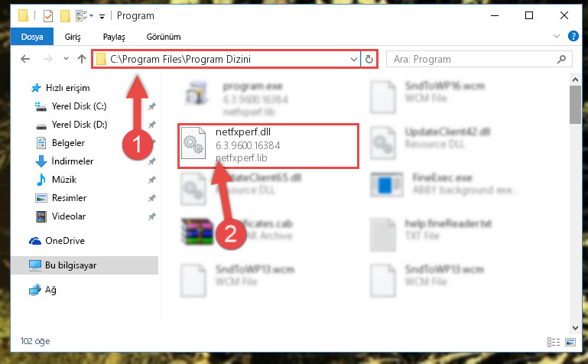The height and width of the screenshot is (364, 588).
Task: Click the new folder quick access icon
Action: coord(65,16)
